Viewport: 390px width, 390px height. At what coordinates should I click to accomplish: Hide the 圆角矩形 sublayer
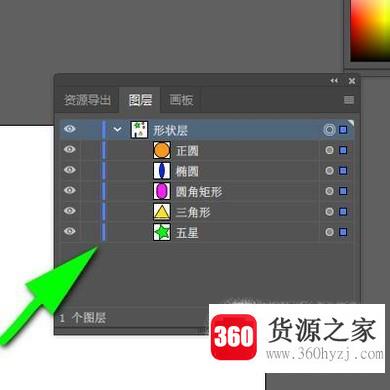pos(70,190)
